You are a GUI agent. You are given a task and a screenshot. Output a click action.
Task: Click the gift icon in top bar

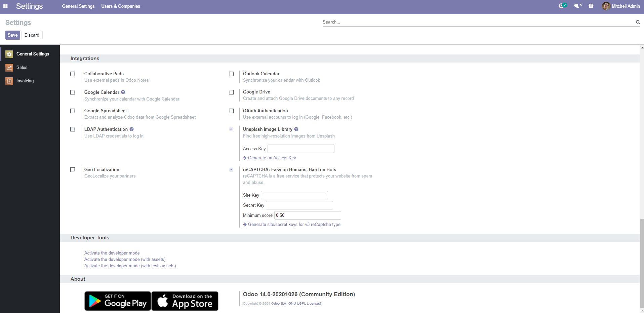pos(591,6)
